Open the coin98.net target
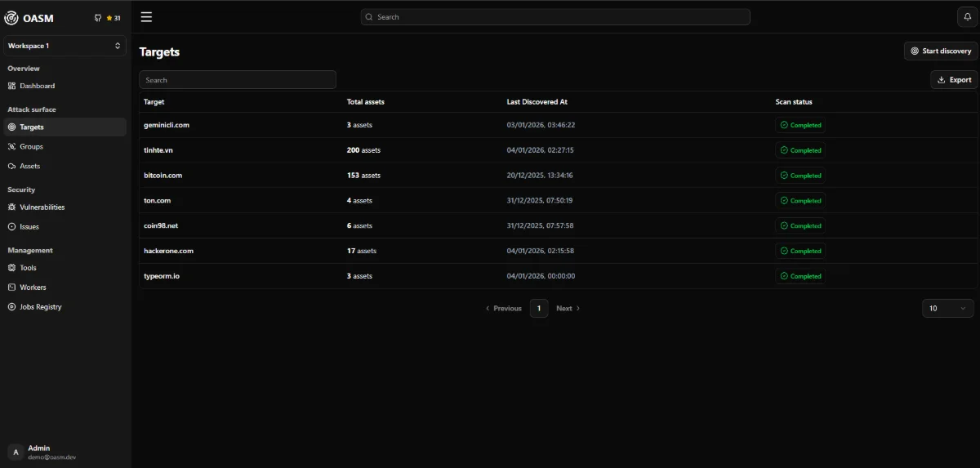980x468 pixels. click(x=161, y=225)
